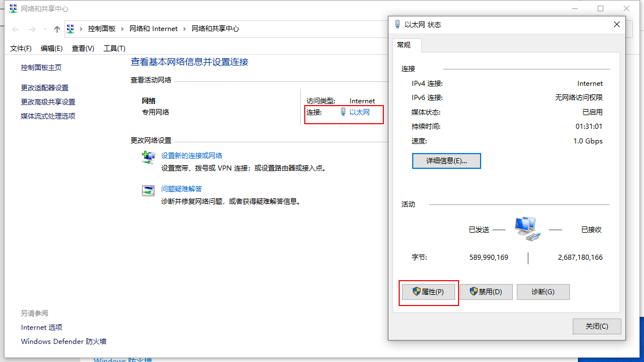
Task: Expand the chevron after 网络和 Internet breadcrumb
Action: pos(185,29)
